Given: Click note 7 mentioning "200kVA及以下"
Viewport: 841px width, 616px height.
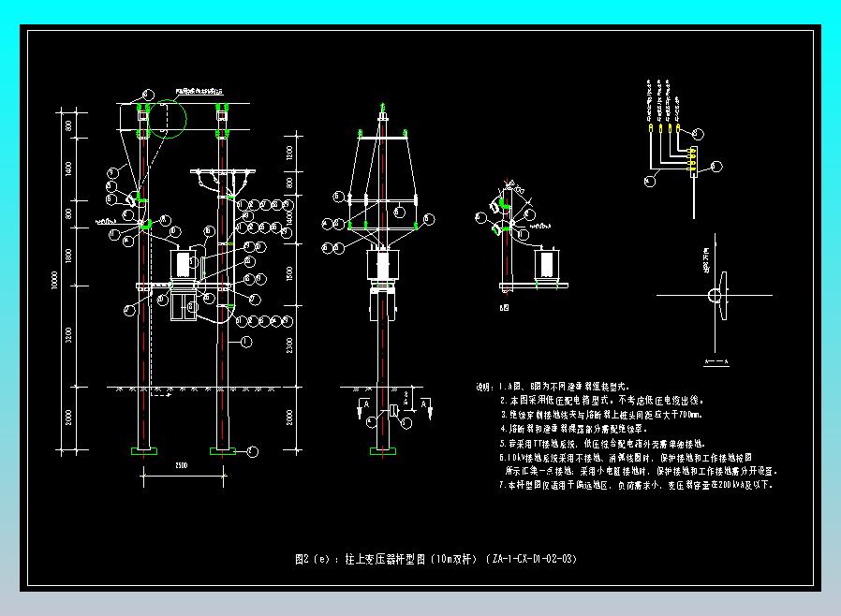Looking at the screenshot, I should pyautogui.click(x=636, y=485).
